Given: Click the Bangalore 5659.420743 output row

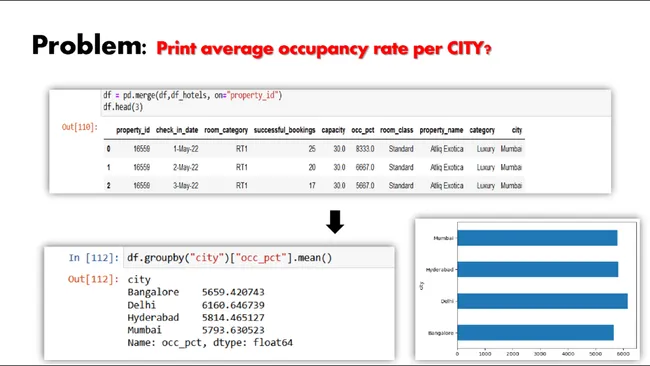Looking at the screenshot, I should point(196,292).
